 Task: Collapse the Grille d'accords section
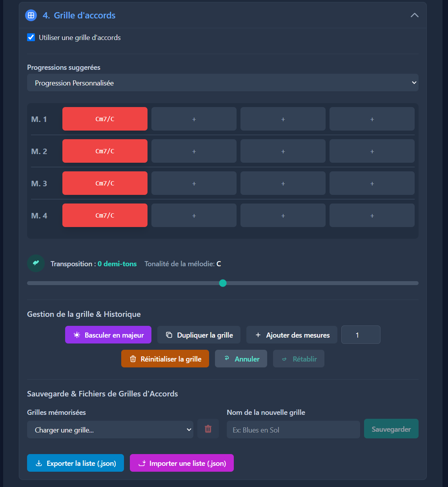point(414,15)
